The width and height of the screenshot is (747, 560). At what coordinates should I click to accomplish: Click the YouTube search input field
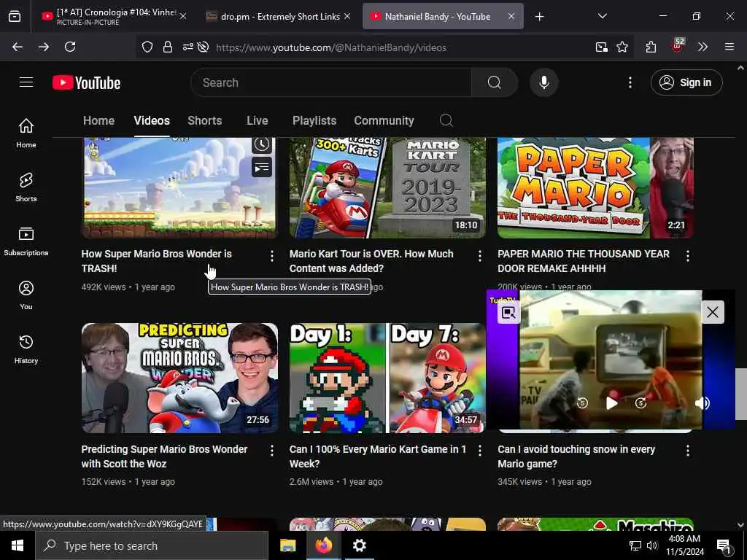[x=330, y=82]
